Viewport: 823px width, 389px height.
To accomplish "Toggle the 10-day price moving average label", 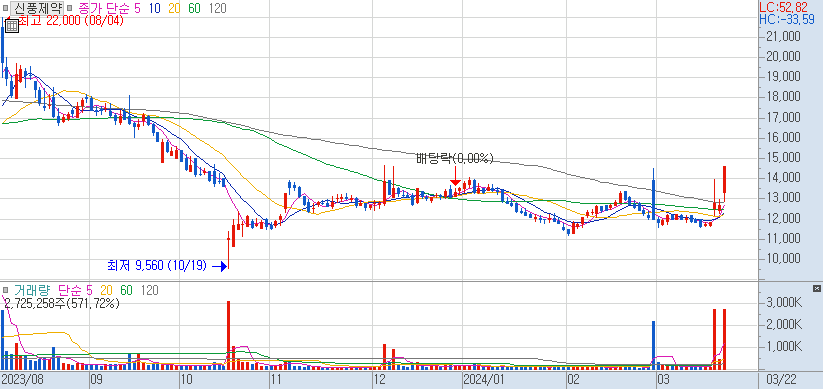I will click(155, 8).
